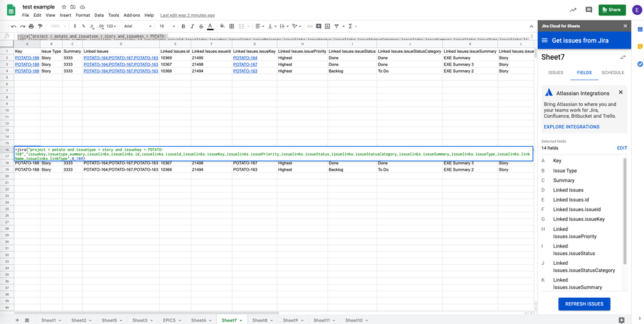This screenshot has height=324, width=644.
Task: Open Google Calendar side panel icon
Action: tap(640, 29)
